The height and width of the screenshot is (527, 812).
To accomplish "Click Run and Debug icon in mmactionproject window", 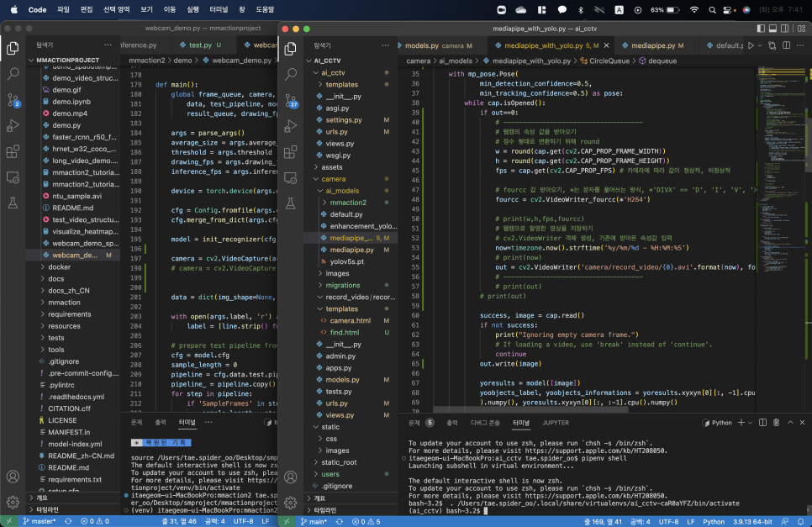I will (13, 126).
